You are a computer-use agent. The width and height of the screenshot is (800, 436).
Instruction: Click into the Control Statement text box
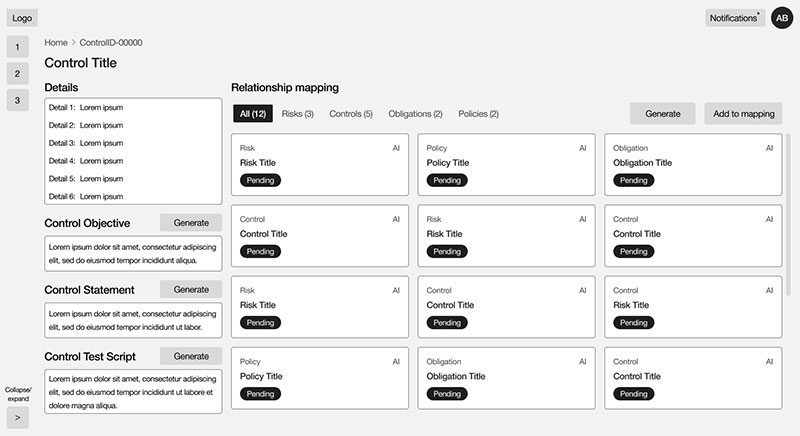tap(133, 320)
